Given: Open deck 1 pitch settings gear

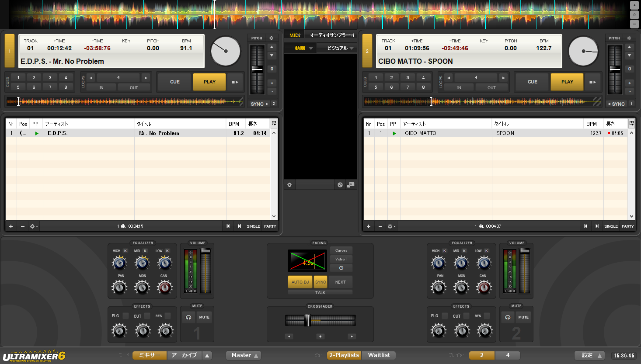Looking at the screenshot, I should [x=271, y=38].
